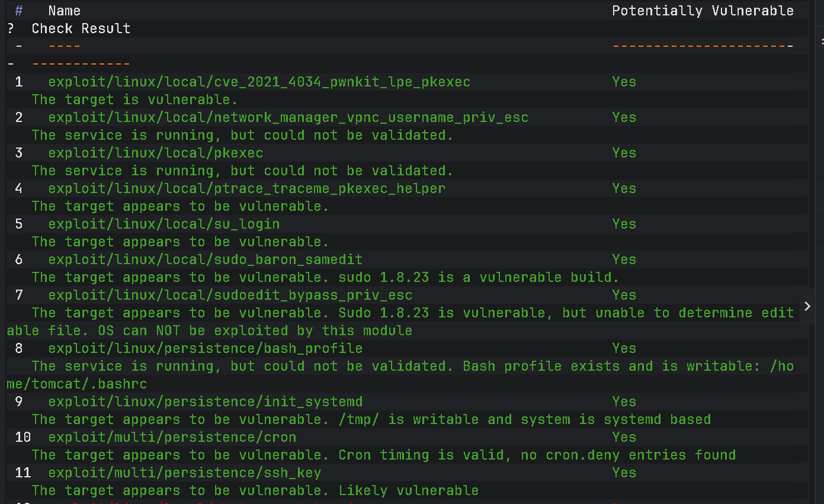Click the network_manager_vpnc_username_priv_esc module name
This screenshot has width=824, height=504.
click(x=288, y=117)
